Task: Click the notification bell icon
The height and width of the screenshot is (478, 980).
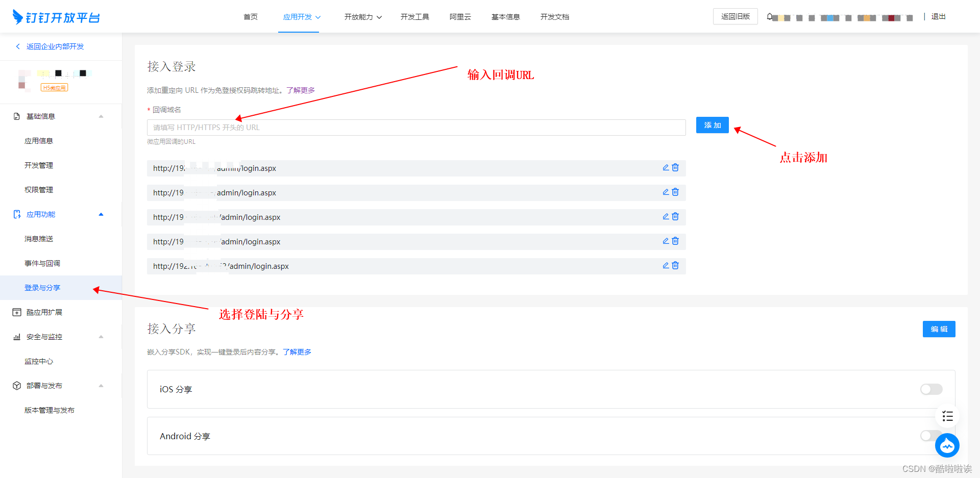Action: pos(769,17)
